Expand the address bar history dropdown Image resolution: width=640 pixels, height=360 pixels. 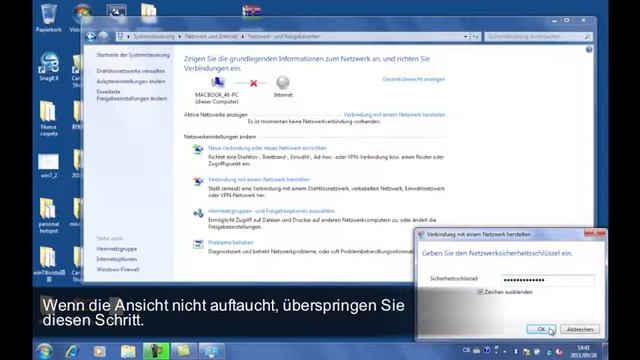465,37
